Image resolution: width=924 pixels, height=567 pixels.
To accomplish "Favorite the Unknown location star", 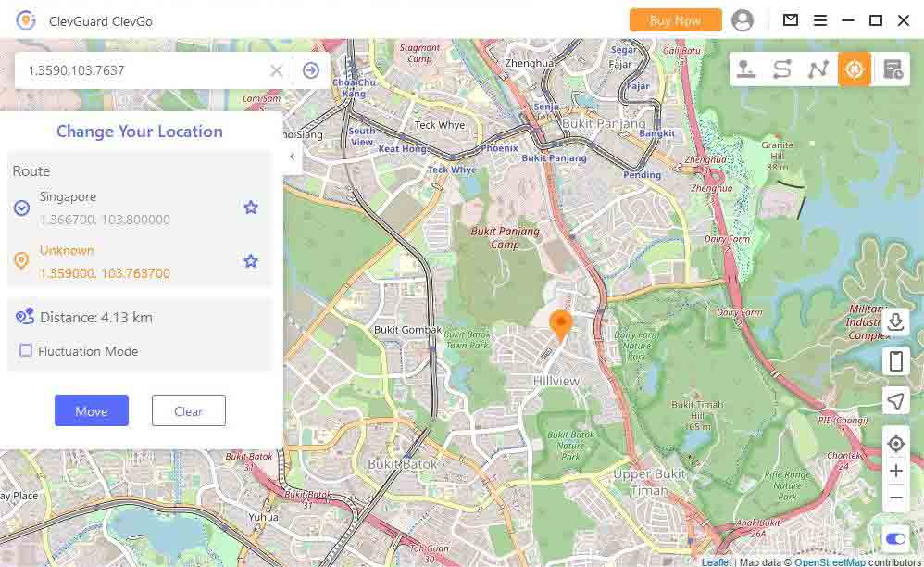I will pyautogui.click(x=251, y=261).
